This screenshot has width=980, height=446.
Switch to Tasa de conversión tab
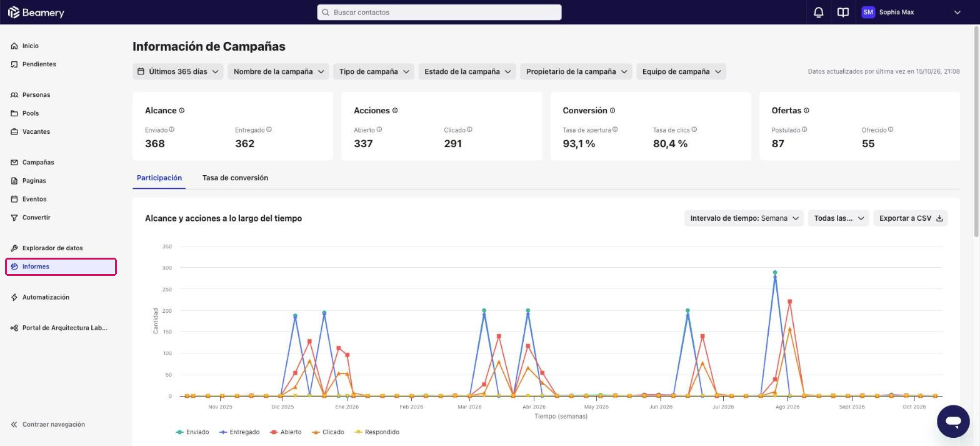tap(235, 178)
